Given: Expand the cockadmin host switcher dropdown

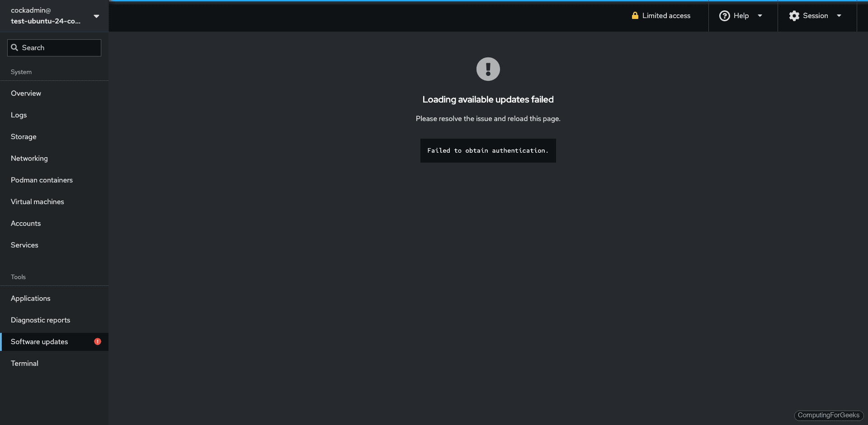Looking at the screenshot, I should coord(96,16).
